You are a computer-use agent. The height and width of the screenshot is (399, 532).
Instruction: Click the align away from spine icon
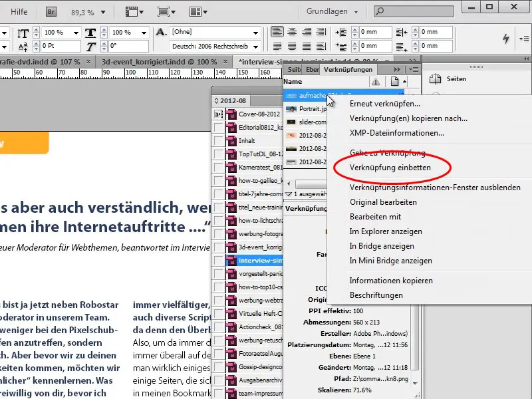321,46
